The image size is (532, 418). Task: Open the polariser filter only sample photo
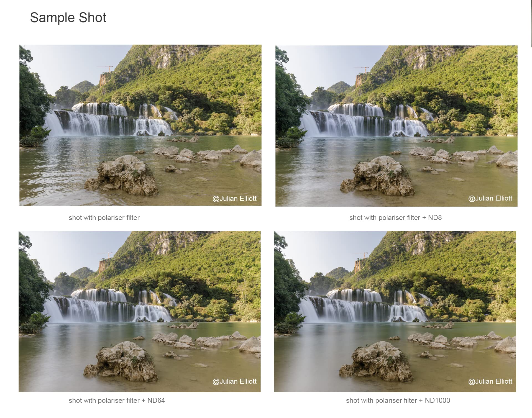(x=140, y=125)
